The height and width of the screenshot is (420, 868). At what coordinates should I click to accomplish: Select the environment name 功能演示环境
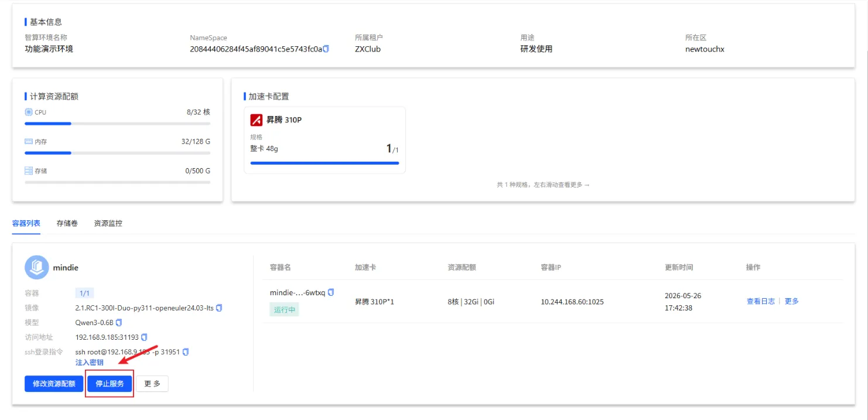49,49
